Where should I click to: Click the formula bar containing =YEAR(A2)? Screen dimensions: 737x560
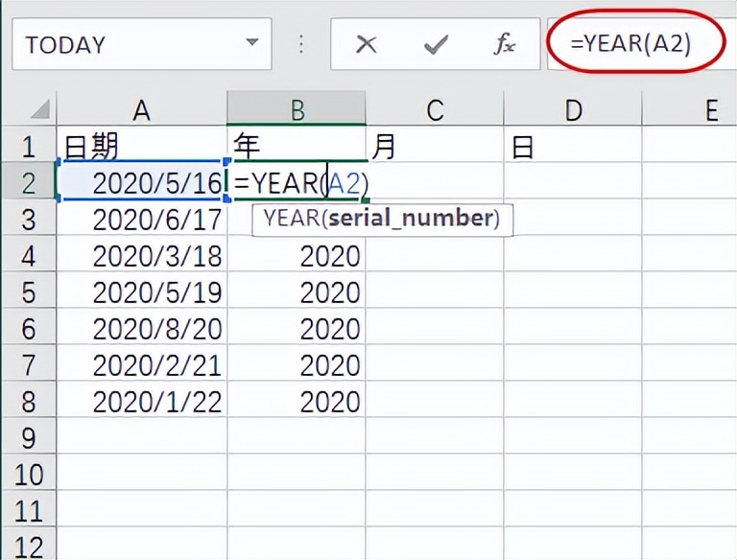(x=633, y=44)
